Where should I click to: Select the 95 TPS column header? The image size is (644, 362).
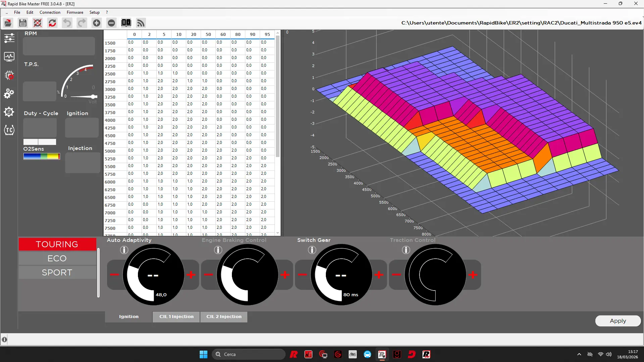267,34
